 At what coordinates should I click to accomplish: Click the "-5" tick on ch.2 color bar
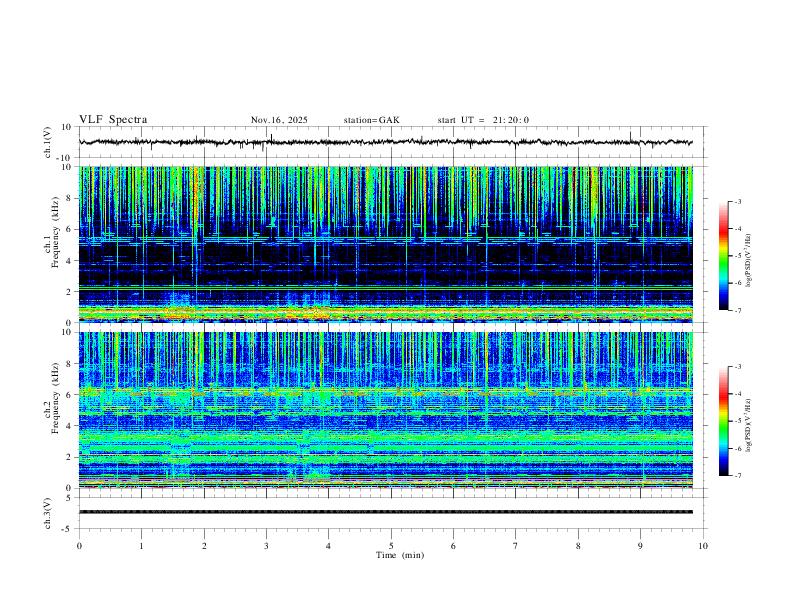coord(737,421)
